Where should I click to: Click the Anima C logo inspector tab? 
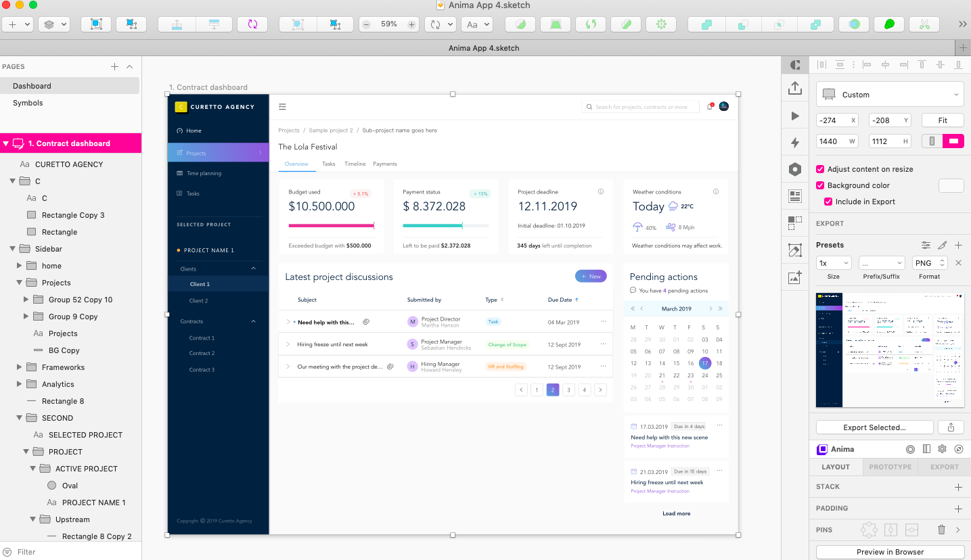(x=795, y=65)
